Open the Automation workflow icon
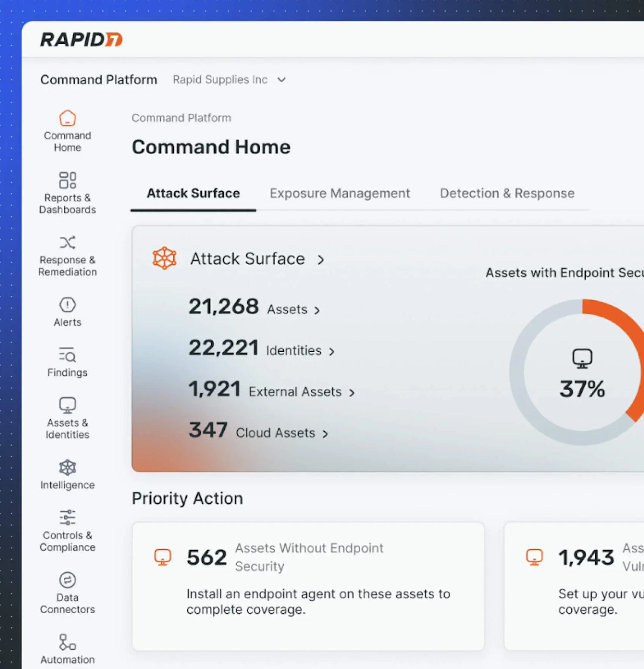 67,642
